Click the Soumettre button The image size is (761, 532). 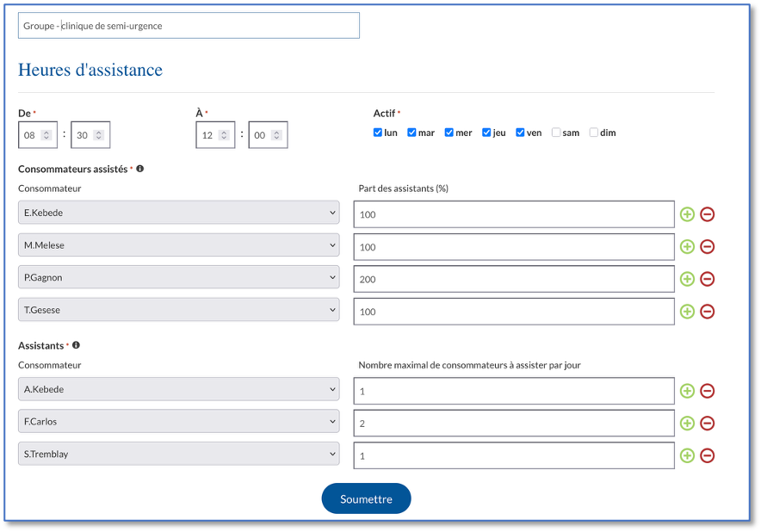(366, 498)
